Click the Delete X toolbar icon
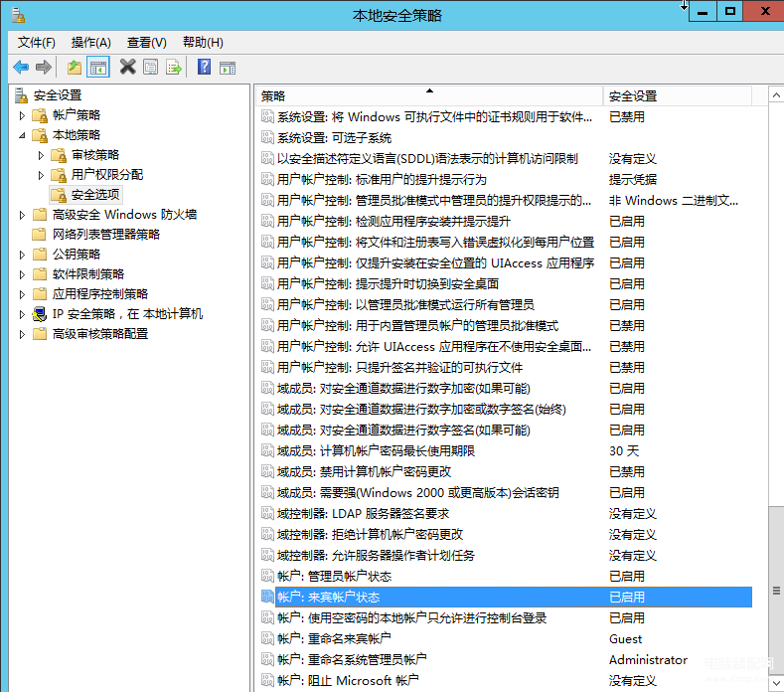The width and height of the screenshot is (784, 692). pos(127,67)
